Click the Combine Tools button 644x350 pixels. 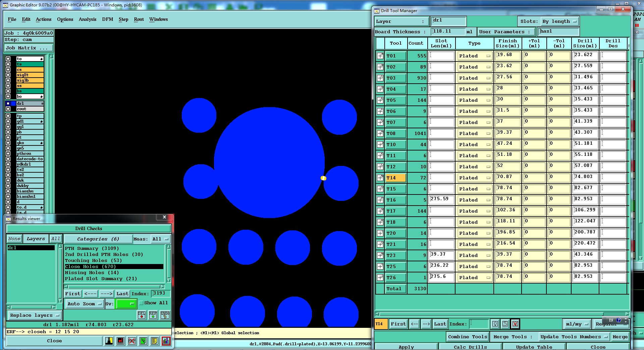click(467, 337)
